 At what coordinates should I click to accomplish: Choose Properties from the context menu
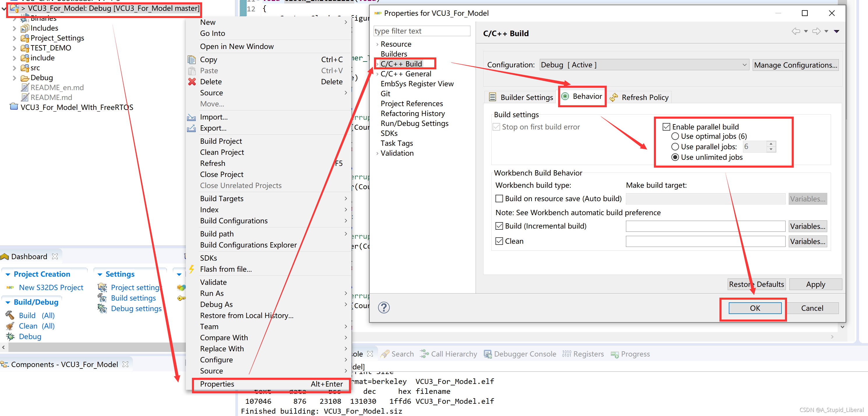tap(217, 384)
